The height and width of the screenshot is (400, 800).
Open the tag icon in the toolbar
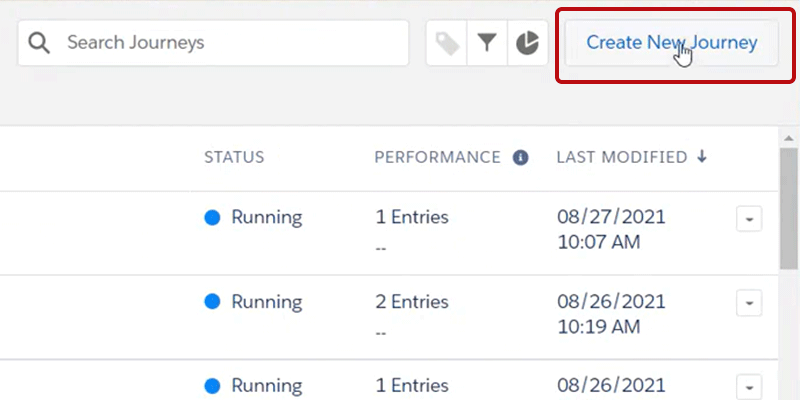coord(447,43)
